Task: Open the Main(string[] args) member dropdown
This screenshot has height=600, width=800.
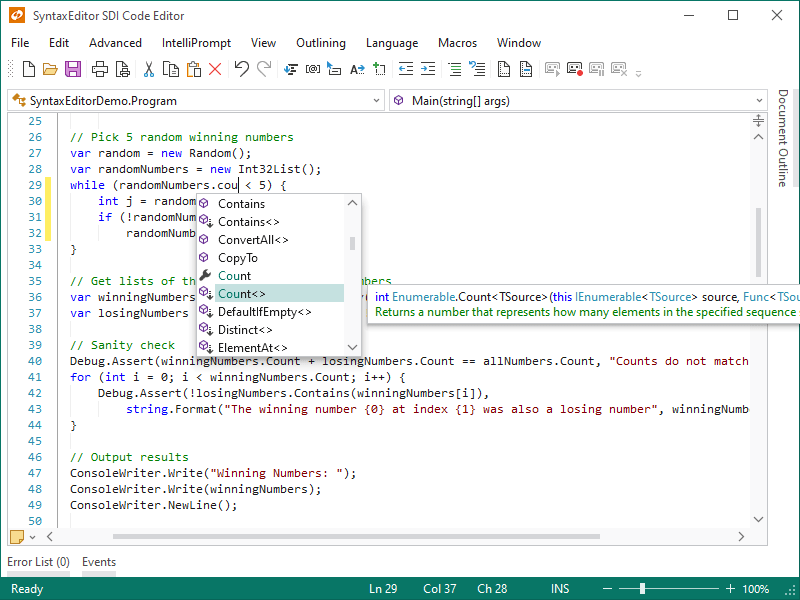Action: [x=578, y=101]
